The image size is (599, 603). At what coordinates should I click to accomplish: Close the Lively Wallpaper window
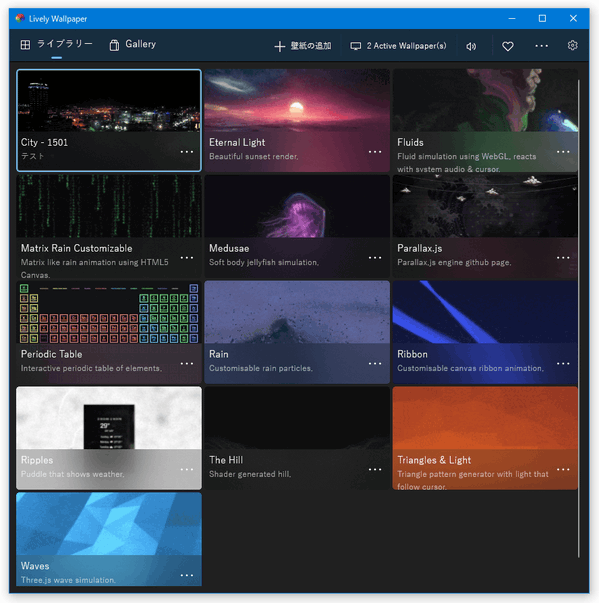pos(573,18)
